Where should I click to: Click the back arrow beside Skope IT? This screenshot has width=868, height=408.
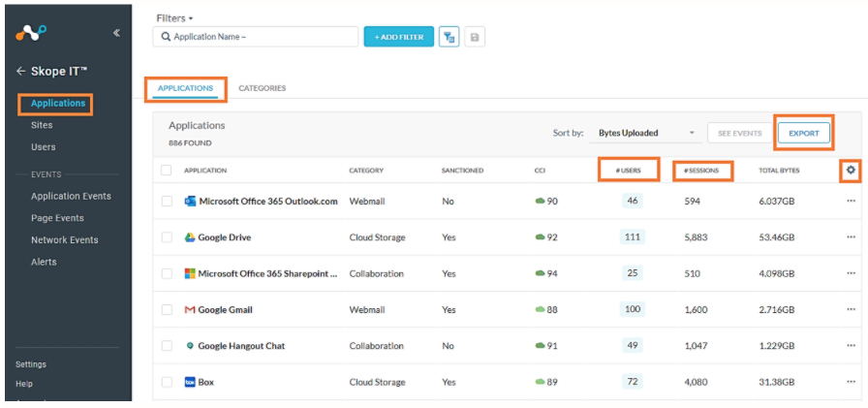[21, 71]
